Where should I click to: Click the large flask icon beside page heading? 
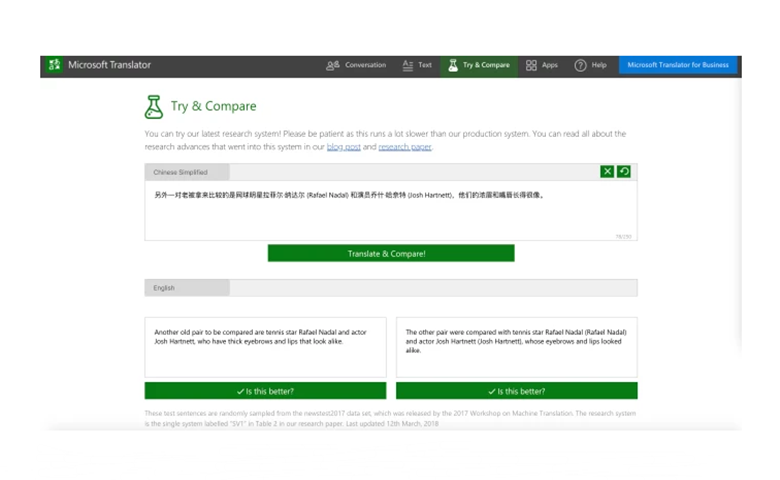pos(154,107)
